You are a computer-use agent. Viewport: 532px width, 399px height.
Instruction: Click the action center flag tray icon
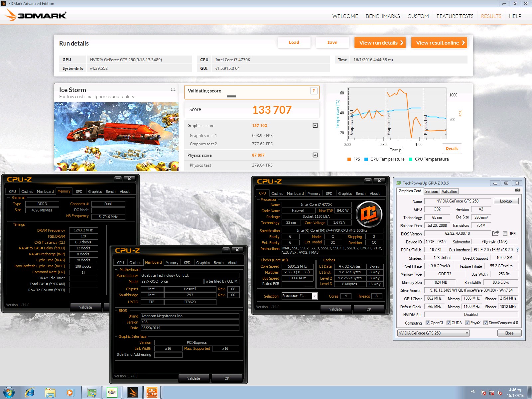click(x=484, y=393)
